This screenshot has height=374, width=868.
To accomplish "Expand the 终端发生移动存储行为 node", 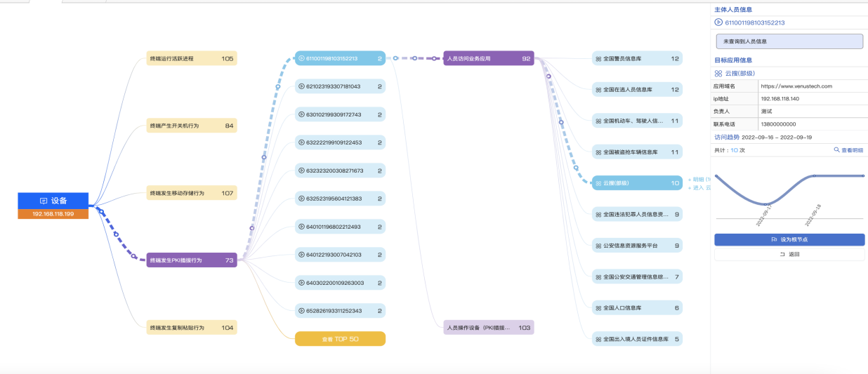I will point(192,193).
